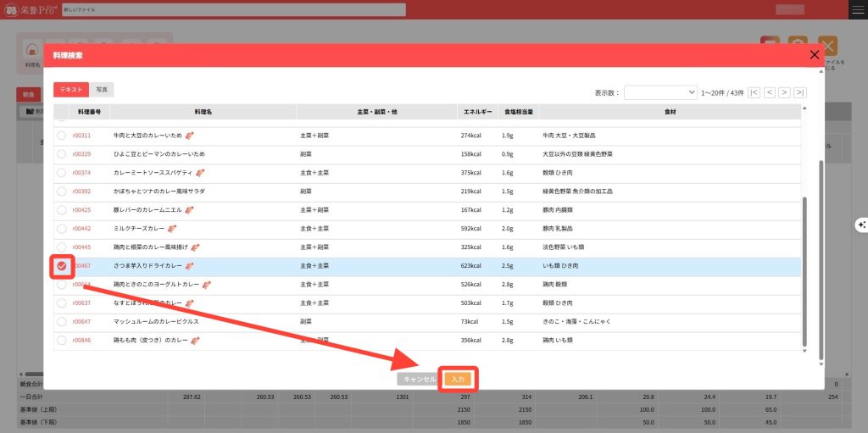Click the photo icon beside 豚レバーのカレームニエル
Image resolution: width=868 pixels, height=433 pixels.
[x=192, y=210]
